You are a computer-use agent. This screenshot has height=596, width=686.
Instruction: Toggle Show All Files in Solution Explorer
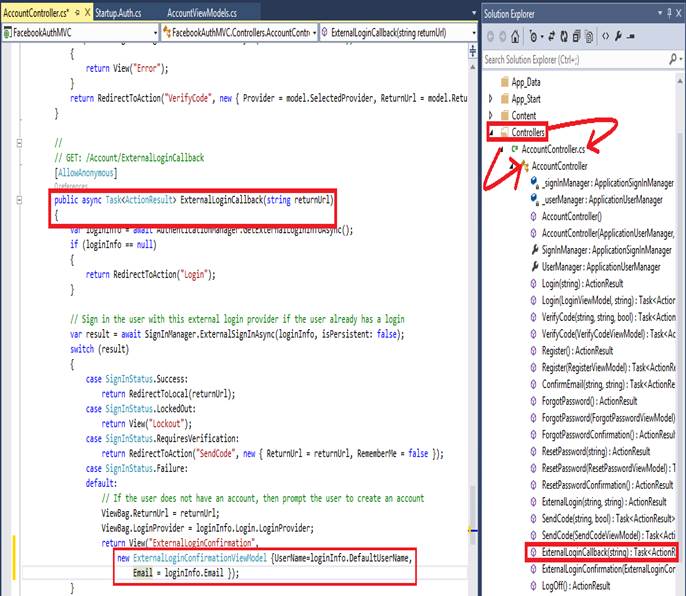(591, 37)
